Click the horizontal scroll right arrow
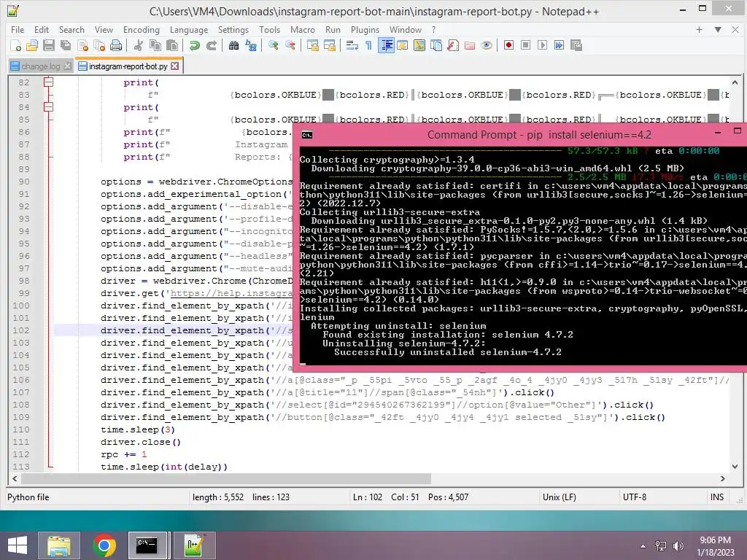 (723, 478)
